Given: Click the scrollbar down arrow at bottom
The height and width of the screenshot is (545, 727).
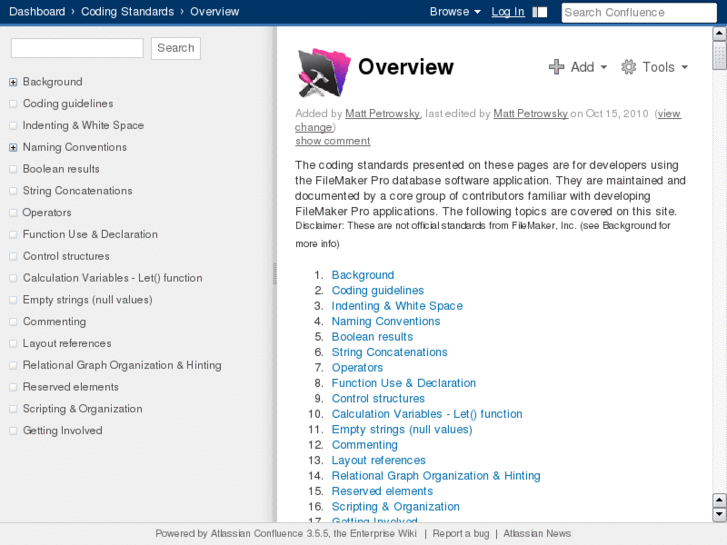Looking at the screenshot, I should pos(719,514).
